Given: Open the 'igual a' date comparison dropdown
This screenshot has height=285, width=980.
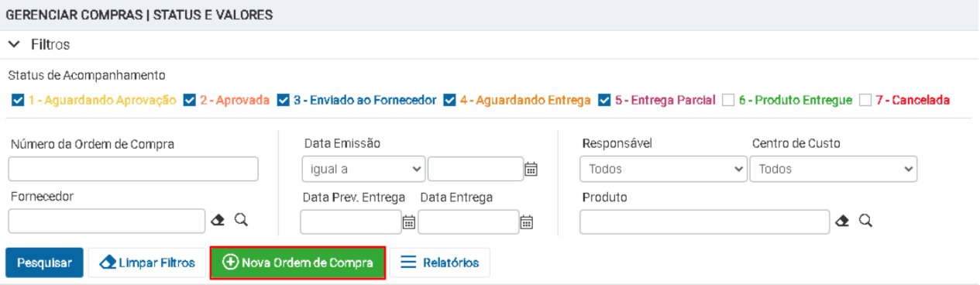Looking at the screenshot, I should point(363,169).
